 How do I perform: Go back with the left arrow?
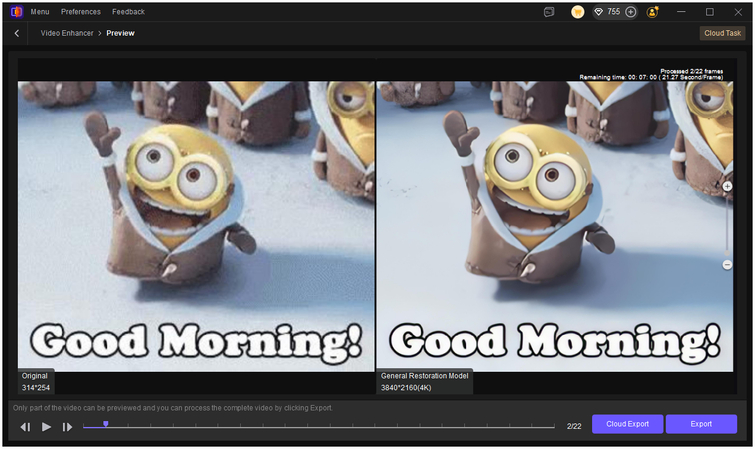tap(17, 33)
